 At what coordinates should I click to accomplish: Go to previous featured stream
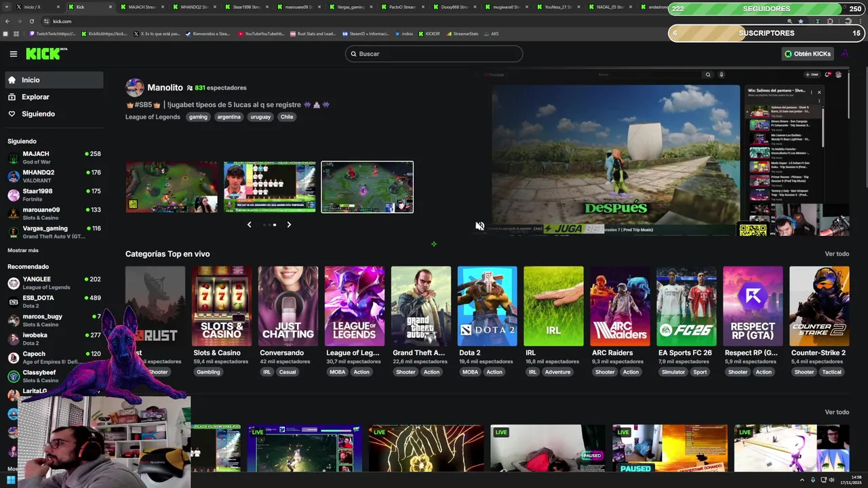click(249, 224)
